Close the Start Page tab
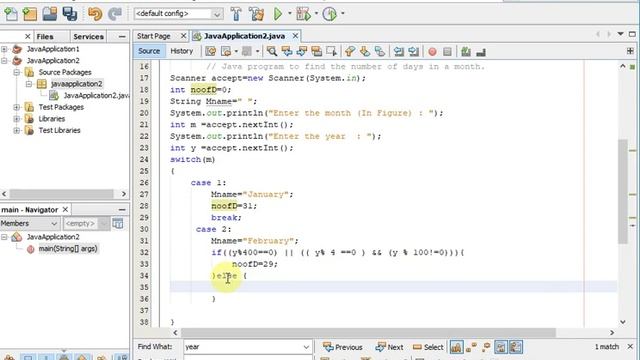Viewport: 640px width, 360px height. 183,36
